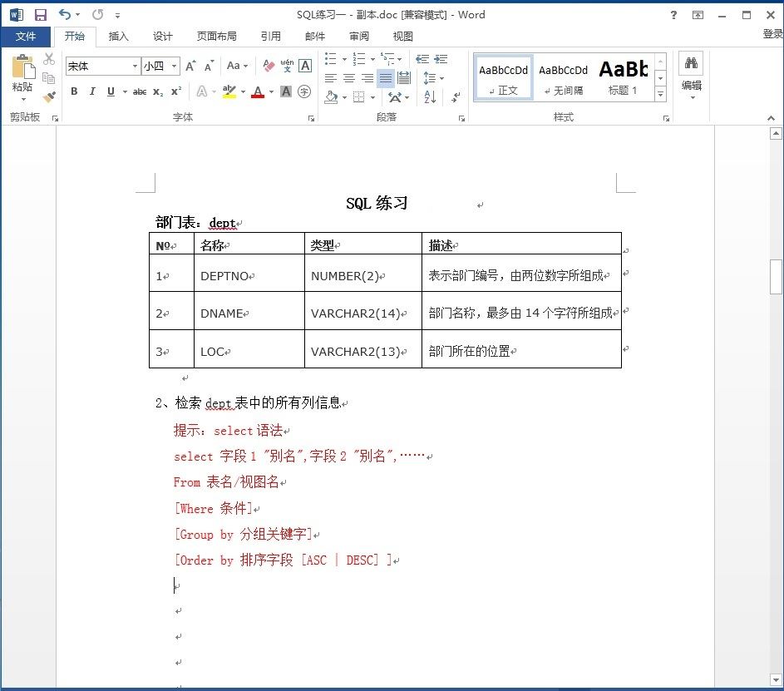This screenshot has width=784, height=691.
Task: Show or hide paragraph marks
Action: click(x=456, y=96)
